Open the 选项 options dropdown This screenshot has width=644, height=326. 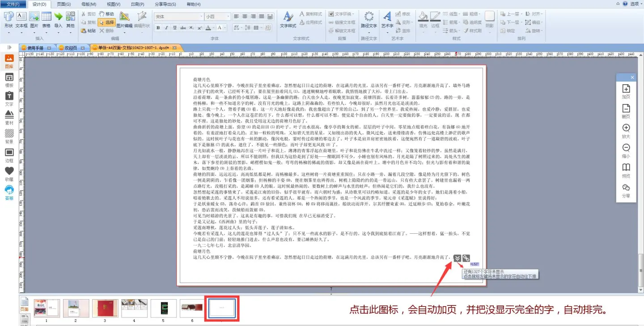click(636, 4)
